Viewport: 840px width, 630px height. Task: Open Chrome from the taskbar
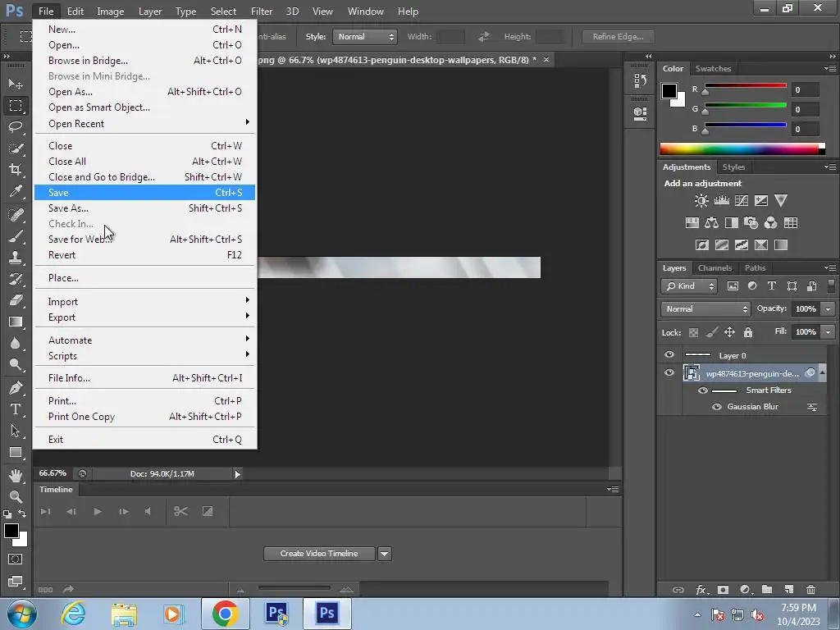[x=225, y=614]
